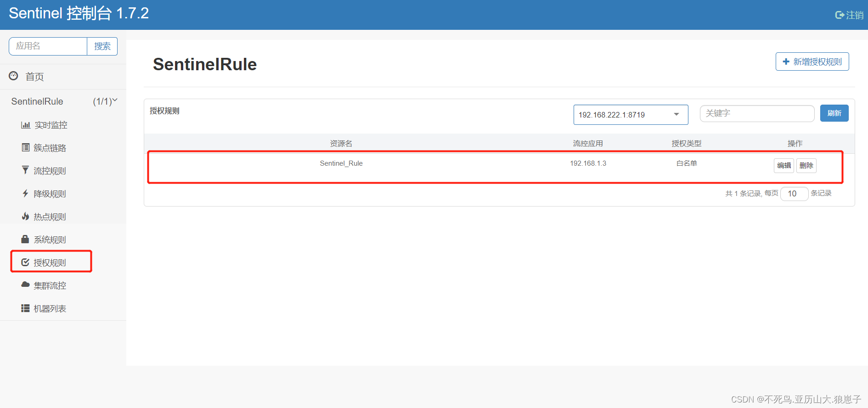Click the cluster flow control cloud icon
868x408 pixels.
coord(25,285)
